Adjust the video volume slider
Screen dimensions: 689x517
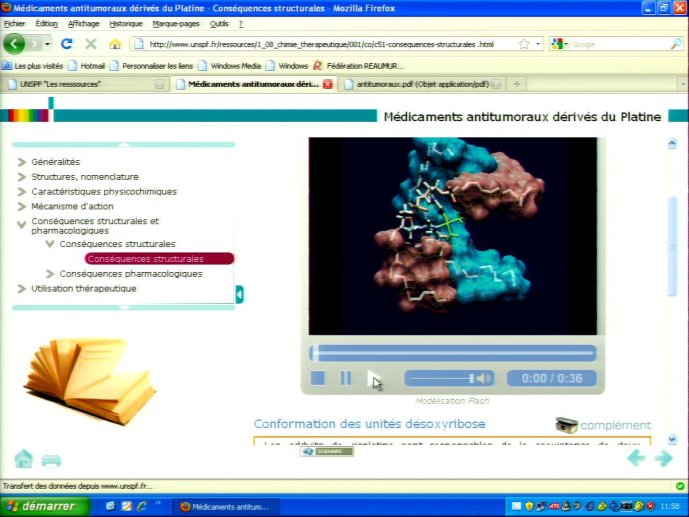tap(443, 378)
